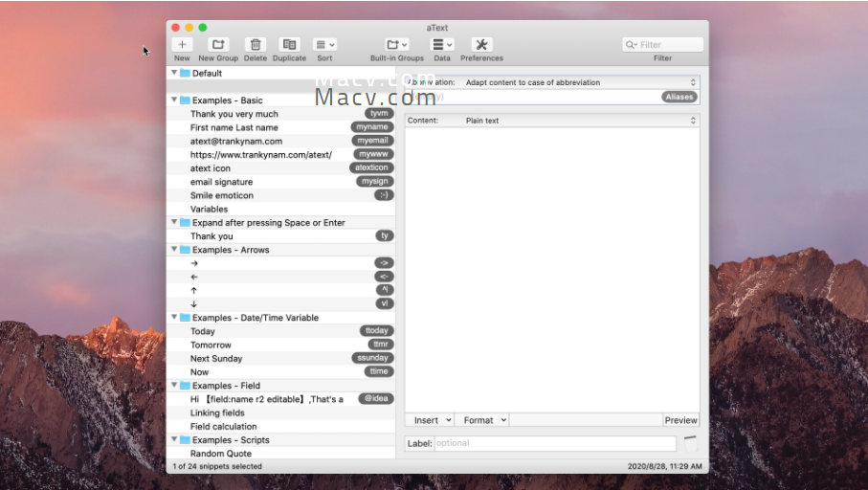The height and width of the screenshot is (490, 868).
Task: Select the Now snippet
Action: pyautogui.click(x=280, y=371)
